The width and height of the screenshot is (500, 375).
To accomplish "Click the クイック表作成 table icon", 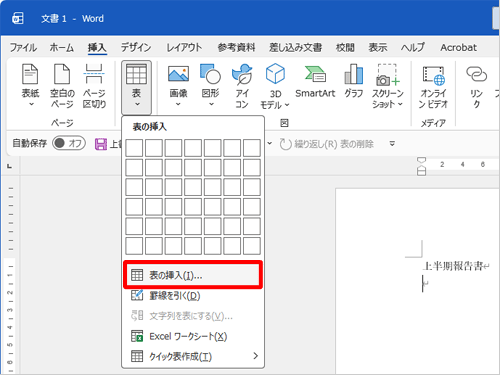I will click(x=137, y=356).
